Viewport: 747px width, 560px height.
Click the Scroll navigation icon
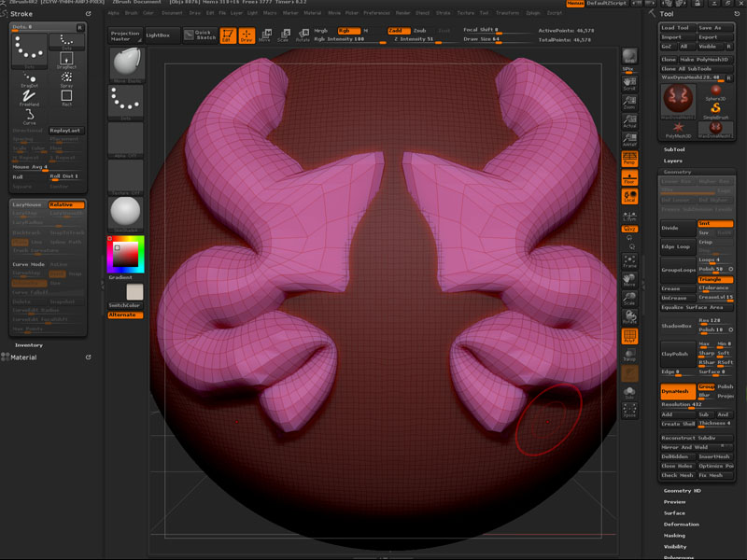pyautogui.click(x=629, y=84)
